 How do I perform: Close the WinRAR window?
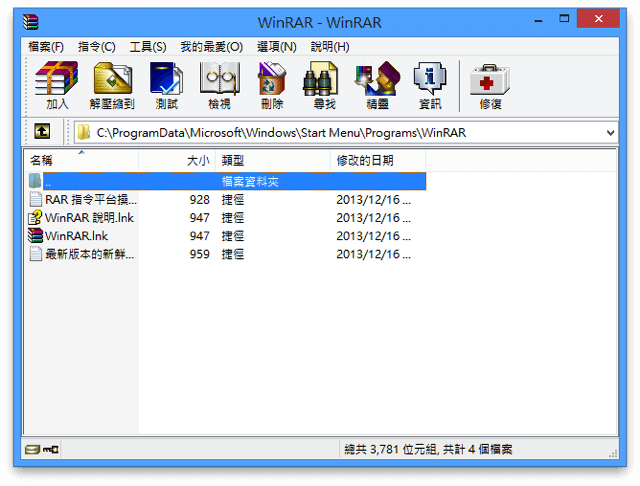click(x=598, y=19)
